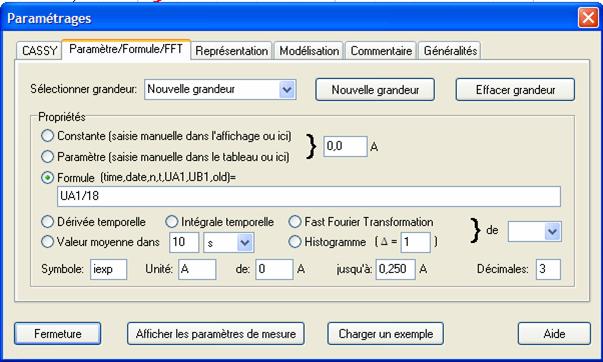Click the Symbole field containing iexp
Screen dimensions: 603x362
[108, 269]
